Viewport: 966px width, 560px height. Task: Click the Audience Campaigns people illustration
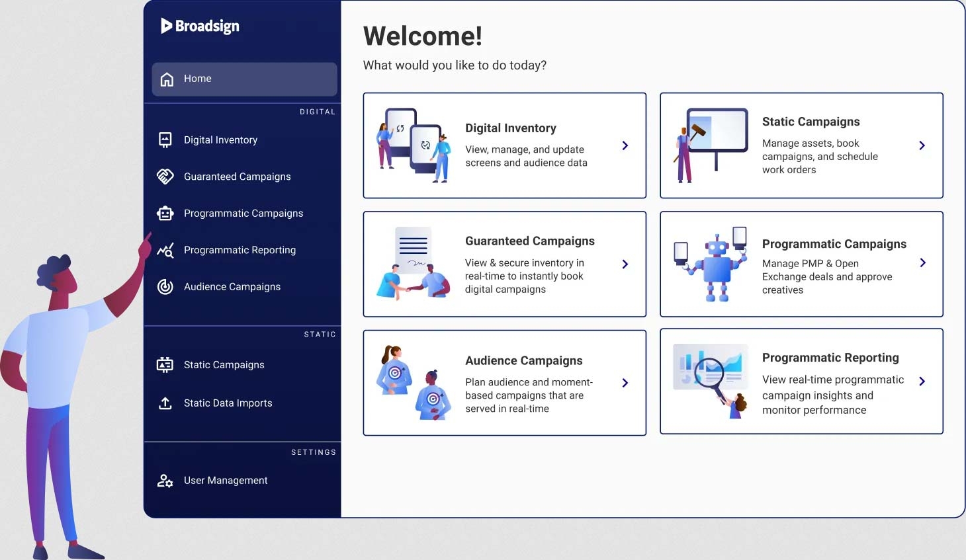pos(414,382)
